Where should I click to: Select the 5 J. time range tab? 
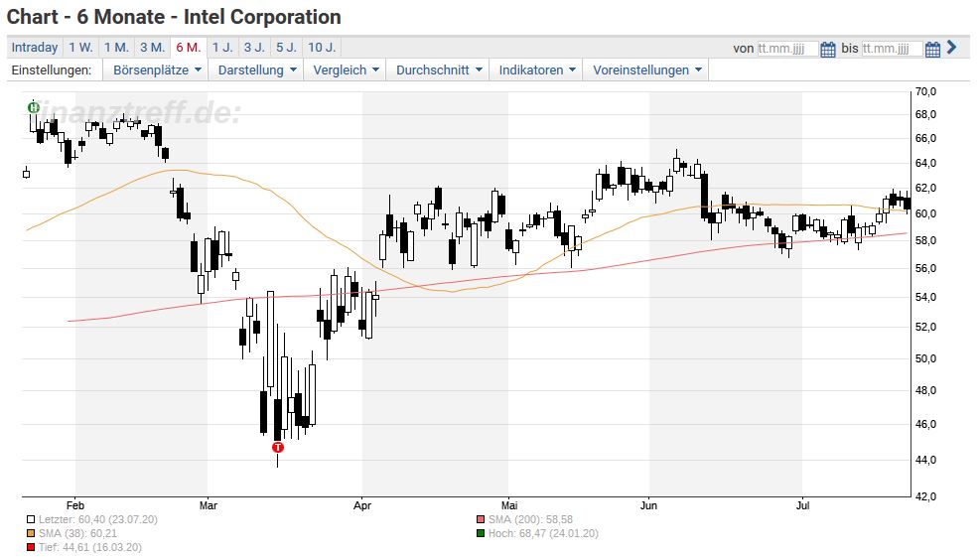coord(286,48)
